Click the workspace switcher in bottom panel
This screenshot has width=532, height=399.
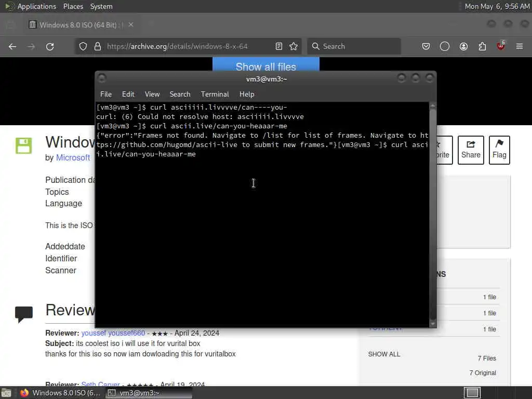pyautogui.click(x=472, y=393)
